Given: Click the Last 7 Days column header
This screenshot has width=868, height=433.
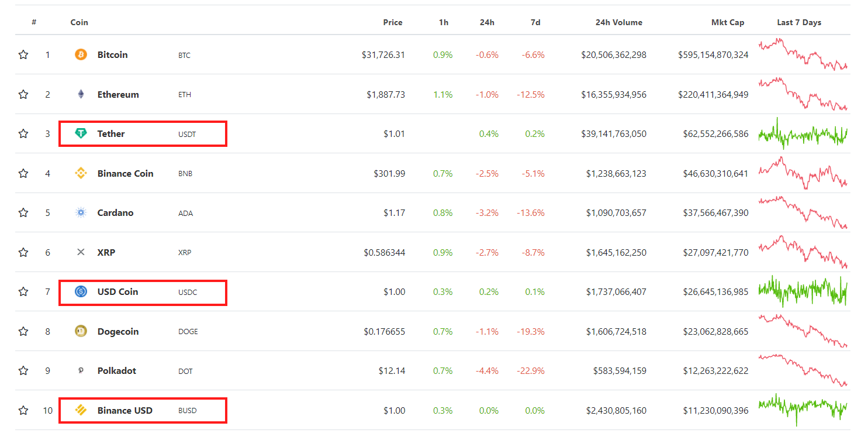Looking at the screenshot, I should tap(799, 22).
